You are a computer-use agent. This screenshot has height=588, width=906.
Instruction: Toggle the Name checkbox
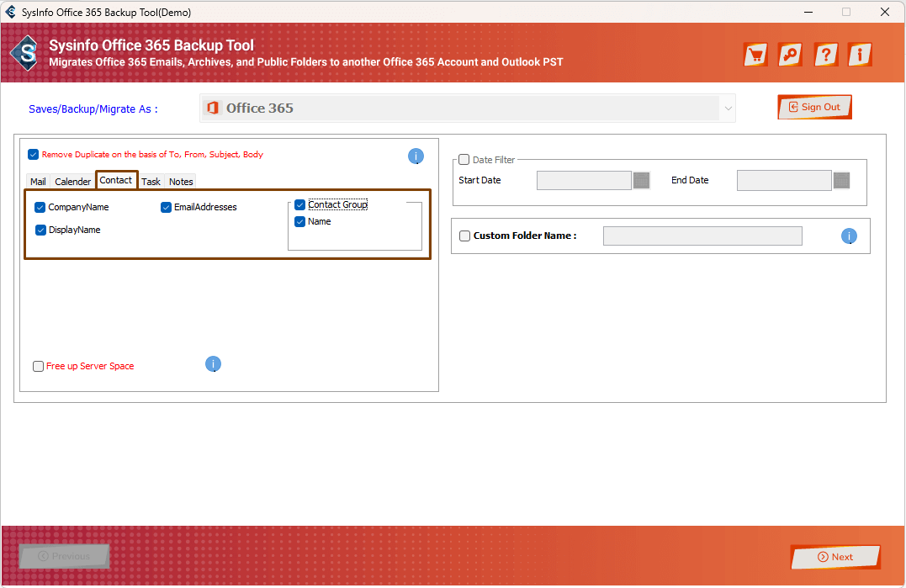[x=299, y=221]
